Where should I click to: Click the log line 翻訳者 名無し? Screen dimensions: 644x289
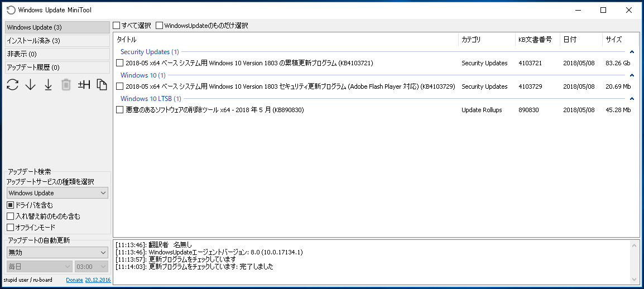pos(153,245)
